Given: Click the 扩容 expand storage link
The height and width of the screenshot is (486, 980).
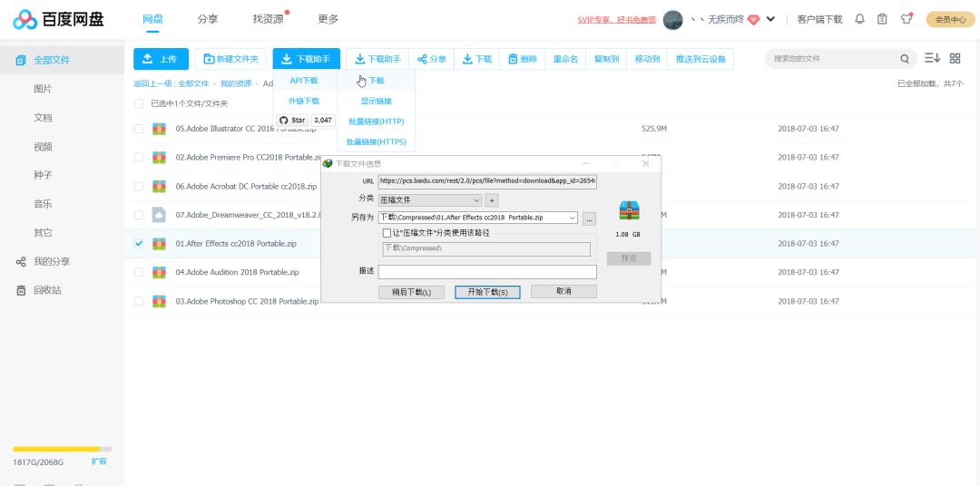Looking at the screenshot, I should pyautogui.click(x=99, y=461).
